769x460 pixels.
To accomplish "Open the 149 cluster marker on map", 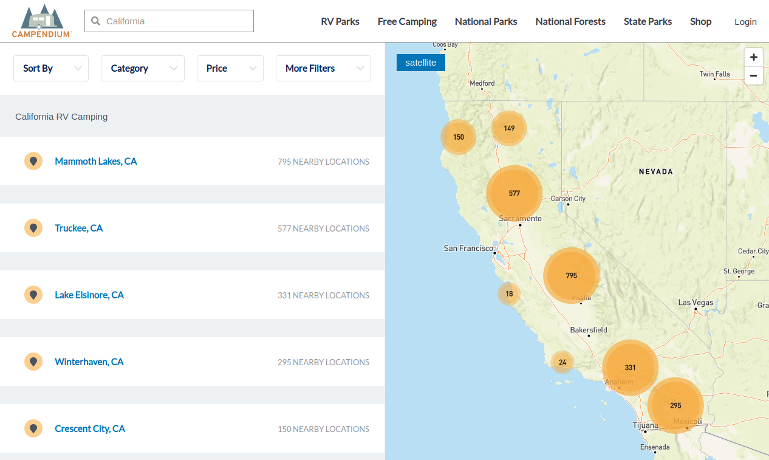I will [509, 128].
